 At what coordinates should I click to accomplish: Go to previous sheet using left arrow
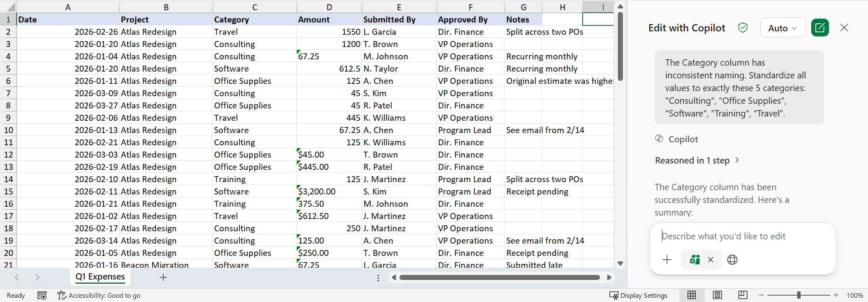point(17,277)
